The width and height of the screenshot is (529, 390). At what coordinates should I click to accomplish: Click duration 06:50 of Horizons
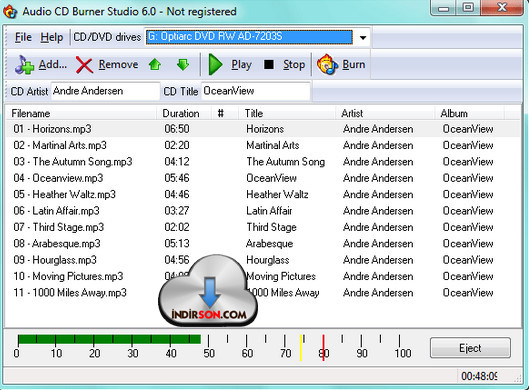[177, 129]
